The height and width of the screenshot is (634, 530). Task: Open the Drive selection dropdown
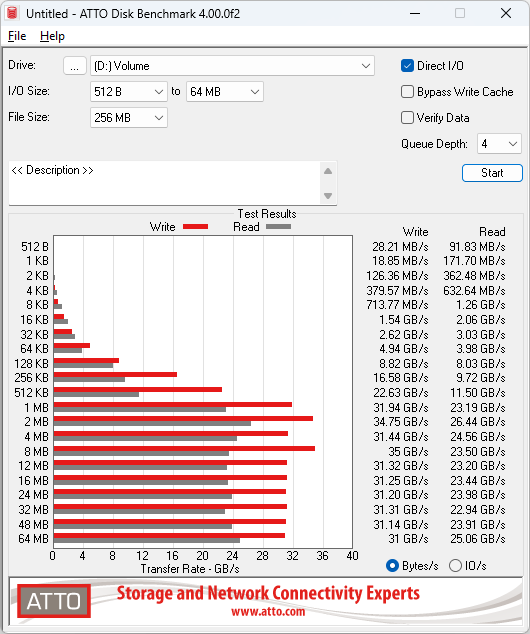pyautogui.click(x=232, y=66)
